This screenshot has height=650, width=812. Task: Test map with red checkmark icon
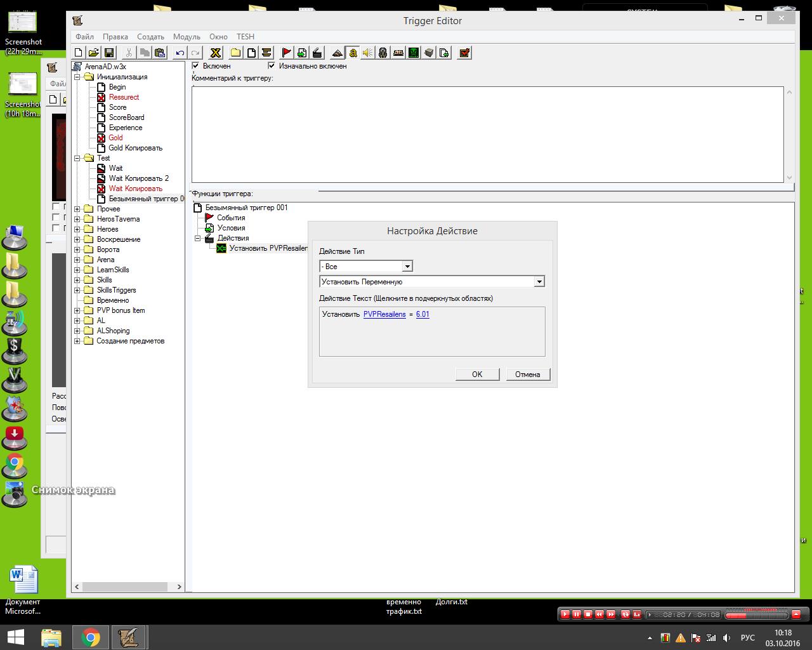[464, 53]
